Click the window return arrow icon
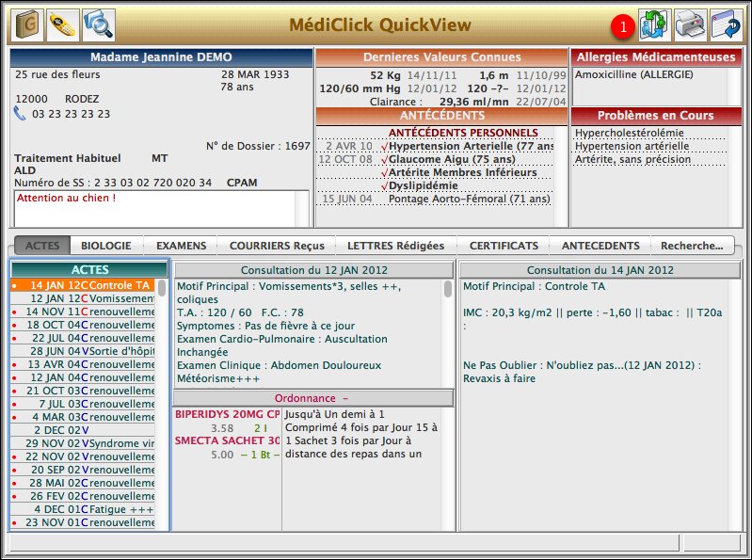The height and width of the screenshot is (560, 752). click(726, 24)
